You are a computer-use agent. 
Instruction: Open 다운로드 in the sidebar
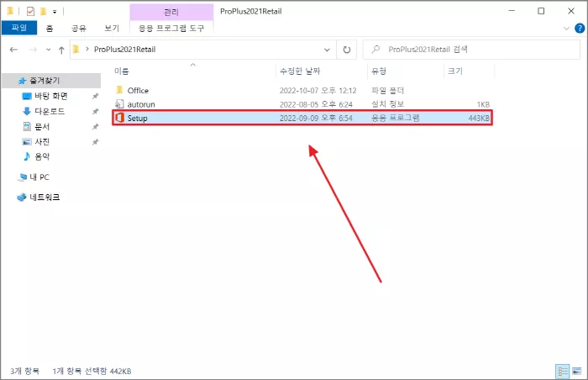tap(50, 112)
